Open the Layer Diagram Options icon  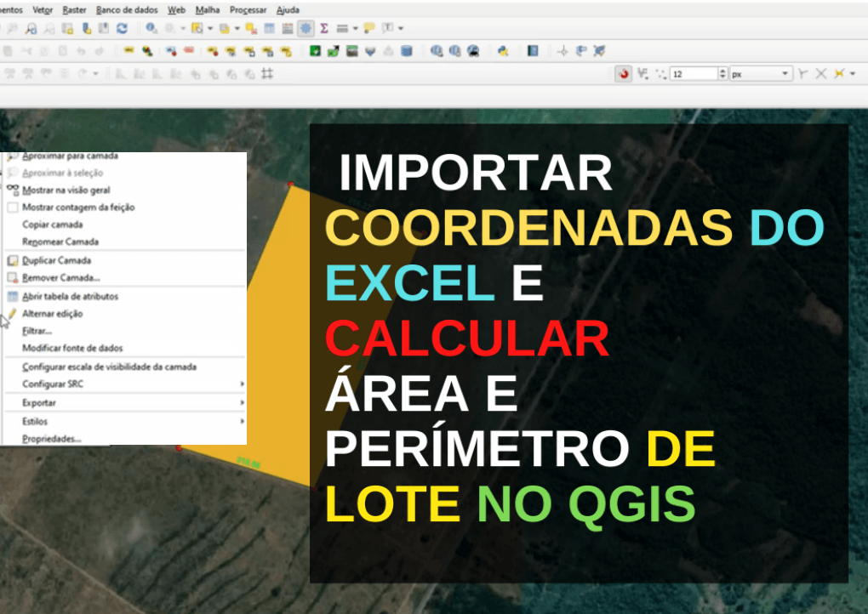coord(146,51)
